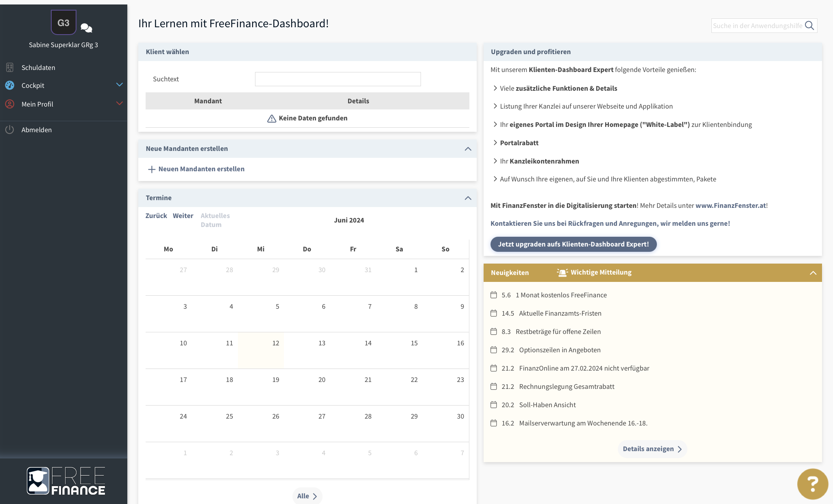Click calendar icon beside Soll-Haben Ansicht
The height and width of the screenshot is (504, 833).
click(x=494, y=405)
